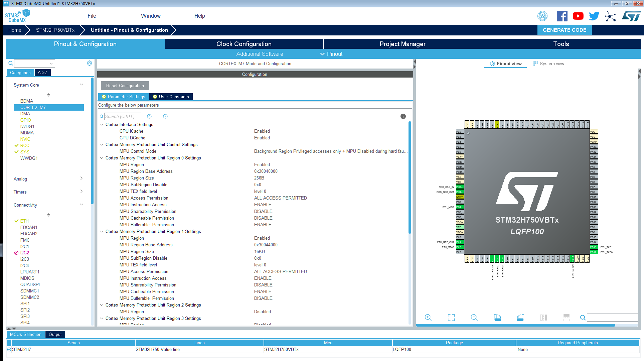
Task: Open the settings gear in the categories panel
Action: (90, 63)
